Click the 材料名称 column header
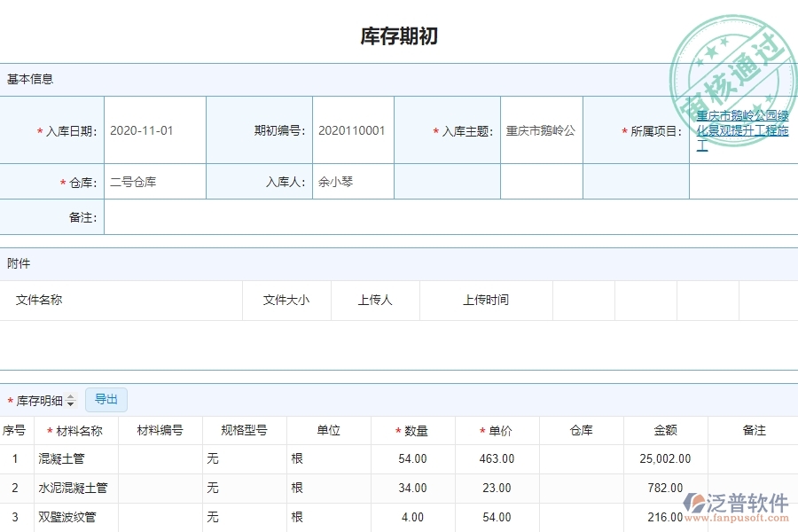798x532 pixels. pyautogui.click(x=79, y=429)
